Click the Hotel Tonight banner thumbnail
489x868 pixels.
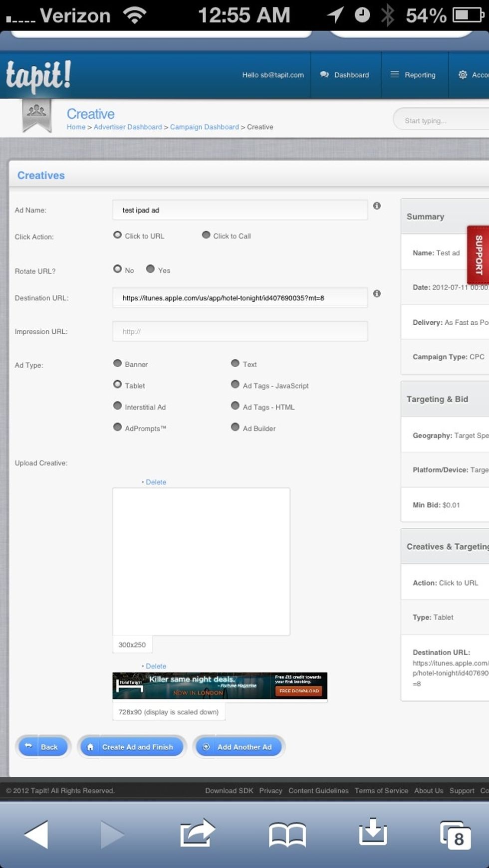point(220,686)
